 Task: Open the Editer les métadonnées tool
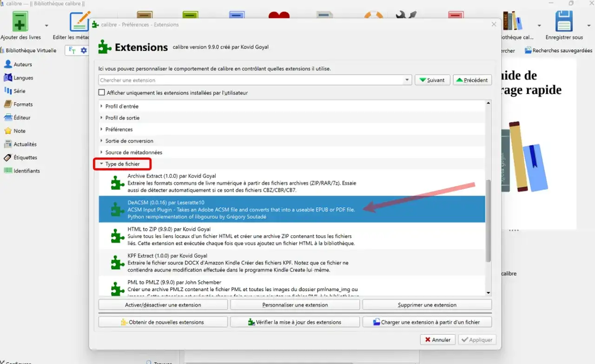[79, 21]
